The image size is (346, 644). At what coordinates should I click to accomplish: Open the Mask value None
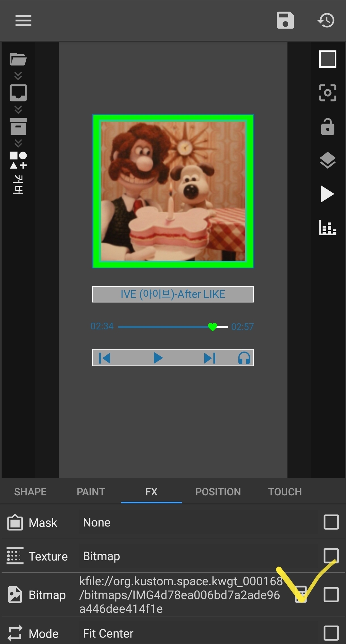click(198, 522)
